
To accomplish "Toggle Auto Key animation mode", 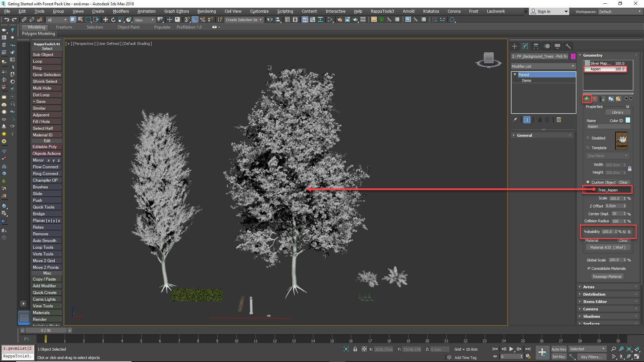I will (x=559, y=349).
